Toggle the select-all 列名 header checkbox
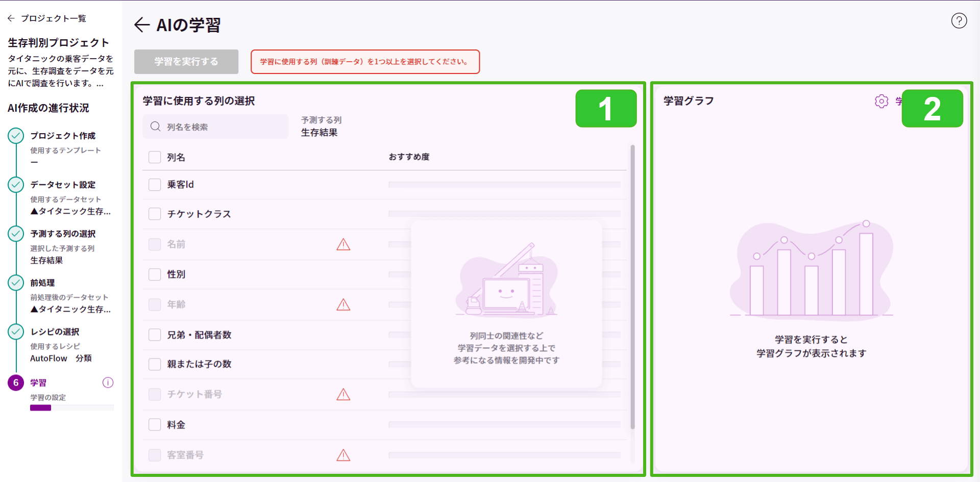The height and width of the screenshot is (482, 980). tap(155, 157)
